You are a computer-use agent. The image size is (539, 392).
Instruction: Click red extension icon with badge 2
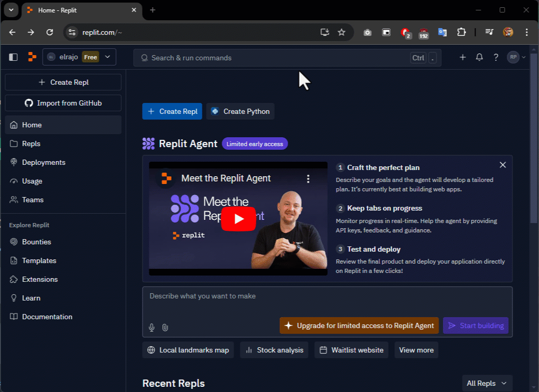point(406,33)
